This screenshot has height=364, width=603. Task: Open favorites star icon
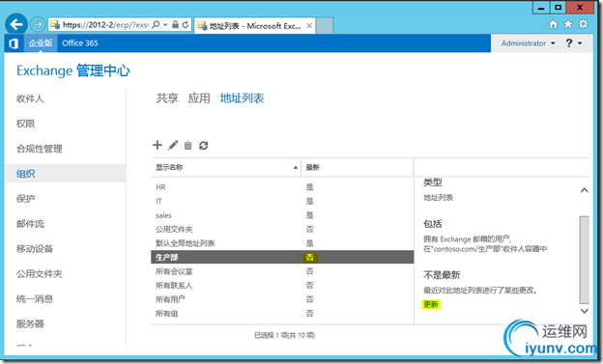click(568, 24)
